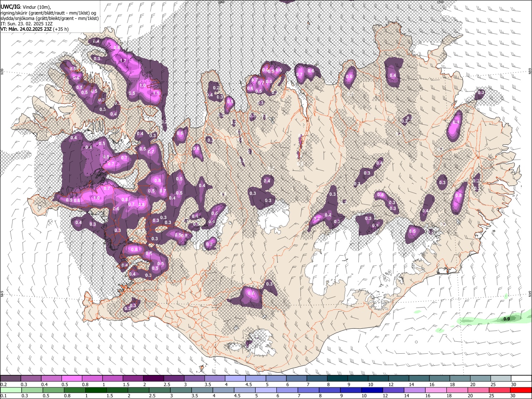Screen dimensions: 532x399
Task: Click the dark plum 0.2 snow-scale swatch
Action: [x=10, y=379]
